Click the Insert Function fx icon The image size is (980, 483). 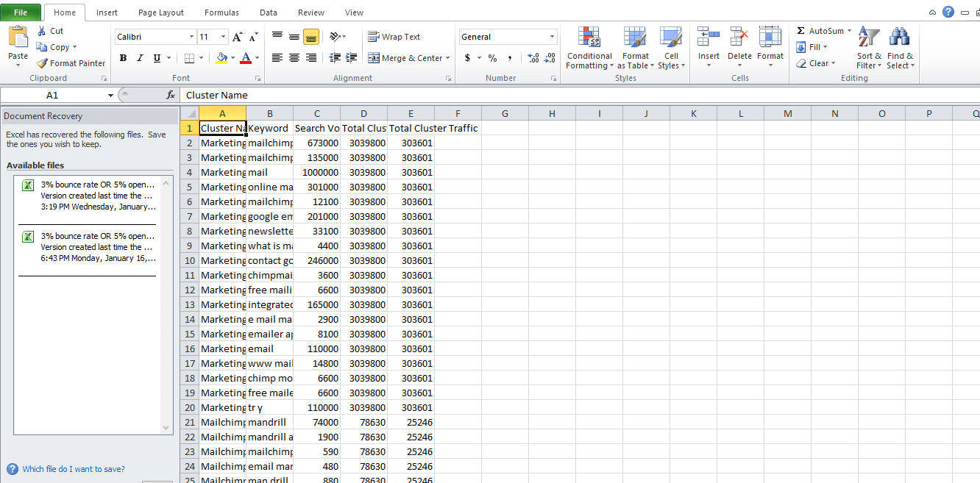(171, 95)
